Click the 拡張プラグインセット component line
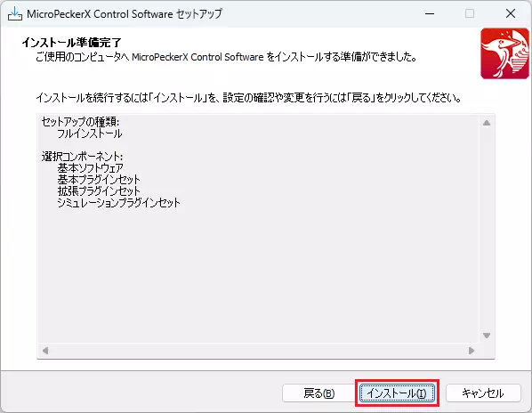 (99, 191)
